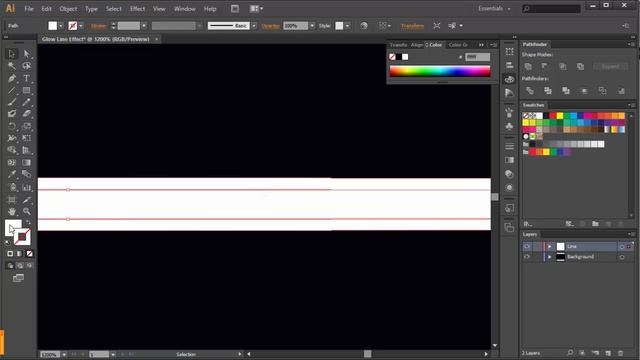Select the Blob Brush tool
The image size is (640, 360).
(x=11, y=114)
